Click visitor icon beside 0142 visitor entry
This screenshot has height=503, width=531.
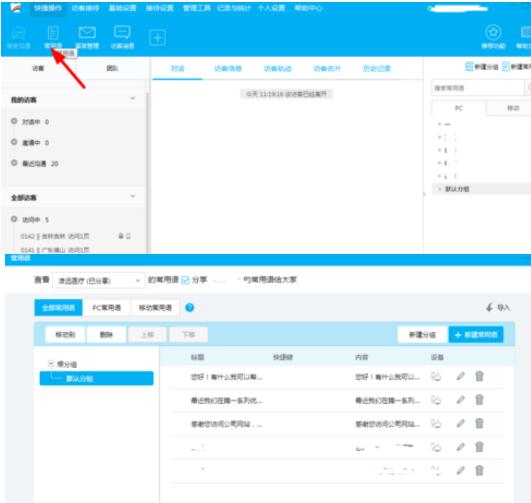pos(121,236)
